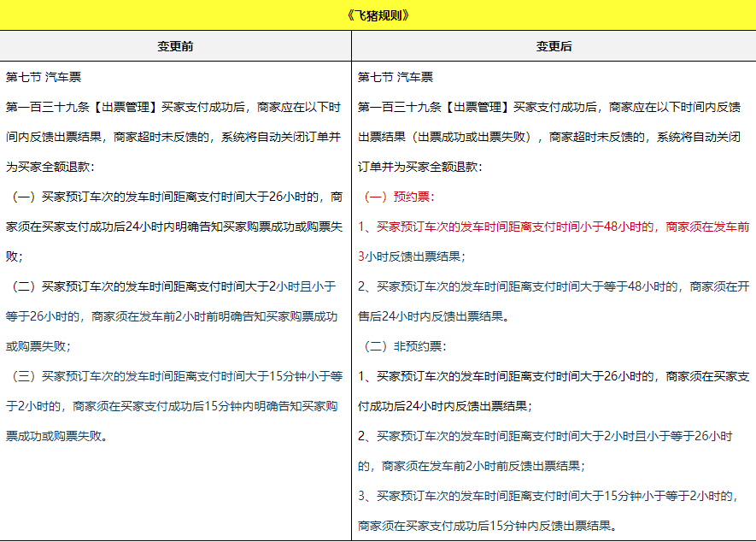Click left column clause （三） about 大于15分钟
Image resolution: width=756 pixels, height=542 pixels.
pyautogui.click(x=175, y=376)
